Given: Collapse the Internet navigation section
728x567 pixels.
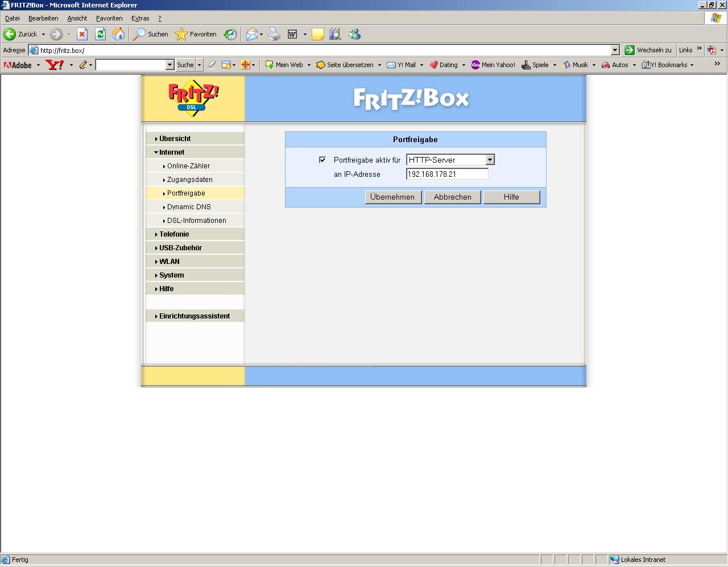Looking at the screenshot, I should pyautogui.click(x=172, y=152).
